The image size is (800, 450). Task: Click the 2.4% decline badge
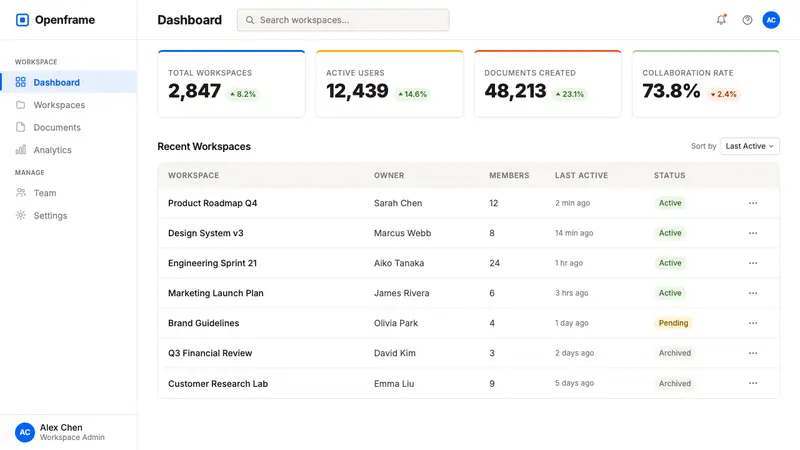[723, 94]
